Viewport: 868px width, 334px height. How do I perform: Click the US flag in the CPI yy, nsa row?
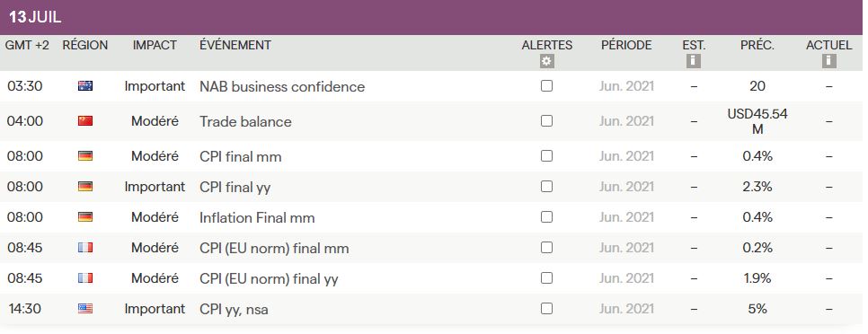pyautogui.click(x=85, y=309)
